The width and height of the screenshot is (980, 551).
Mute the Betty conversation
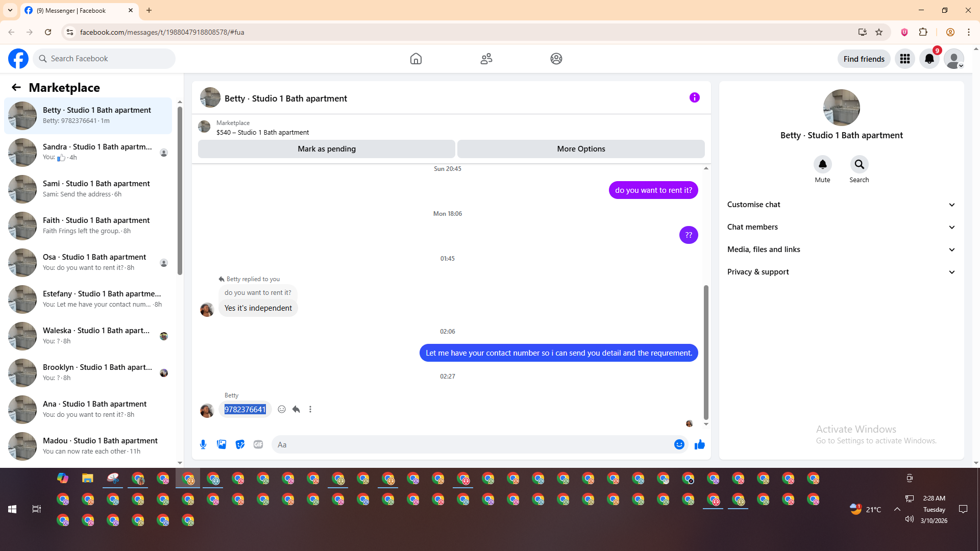click(822, 165)
